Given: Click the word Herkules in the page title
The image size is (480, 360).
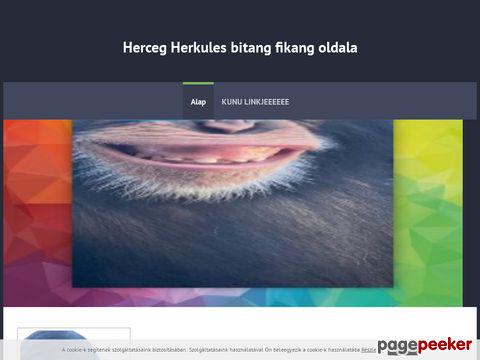Looking at the screenshot, I should (x=198, y=48).
